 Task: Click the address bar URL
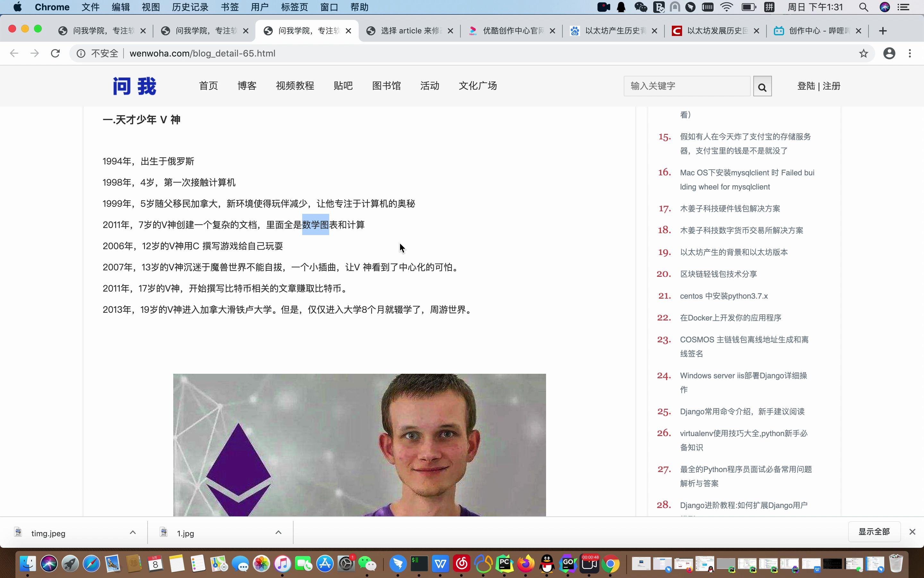coord(202,54)
